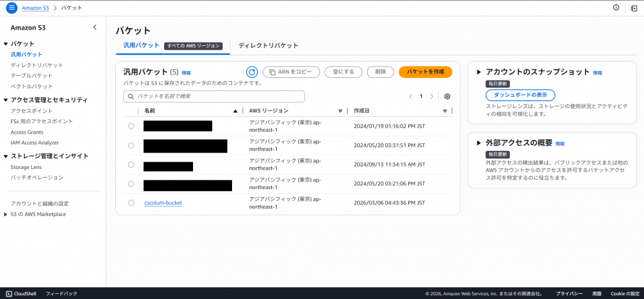The width and height of the screenshot is (644, 299).
Task: Expand the 外部アクセスの概要 section
Action: (479, 143)
